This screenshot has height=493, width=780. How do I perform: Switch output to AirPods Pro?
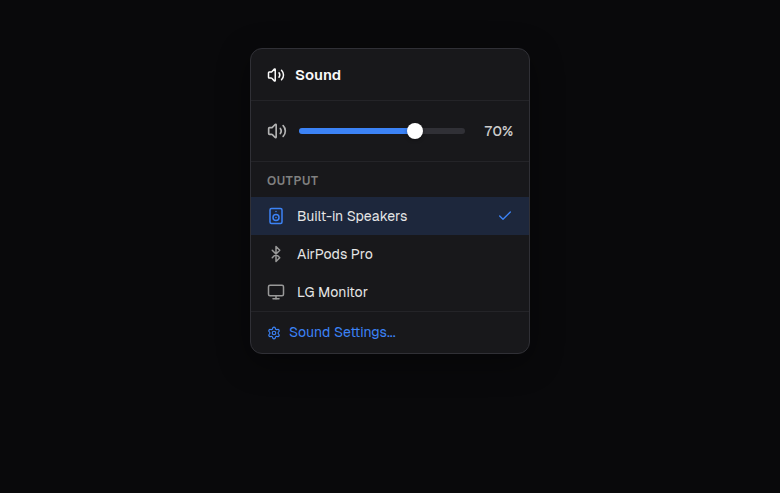335,254
